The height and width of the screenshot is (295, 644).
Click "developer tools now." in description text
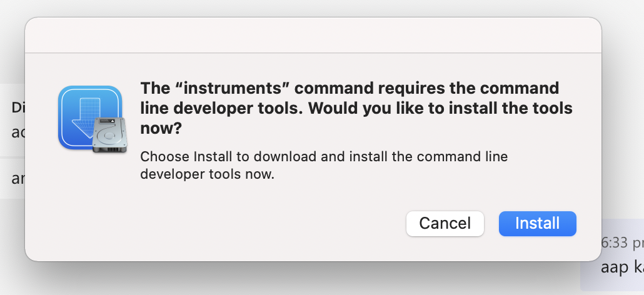tap(207, 175)
